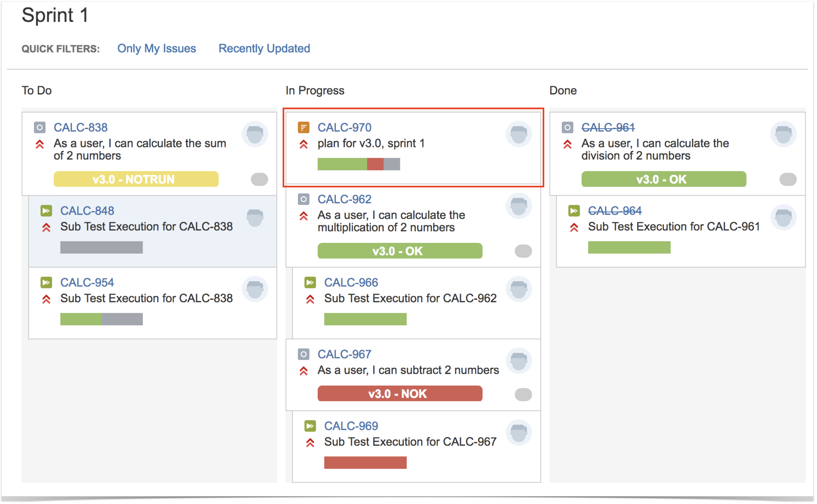Click the test execution icon beside CALC-848
Image resolution: width=817 pixels, height=504 pixels.
(x=46, y=211)
